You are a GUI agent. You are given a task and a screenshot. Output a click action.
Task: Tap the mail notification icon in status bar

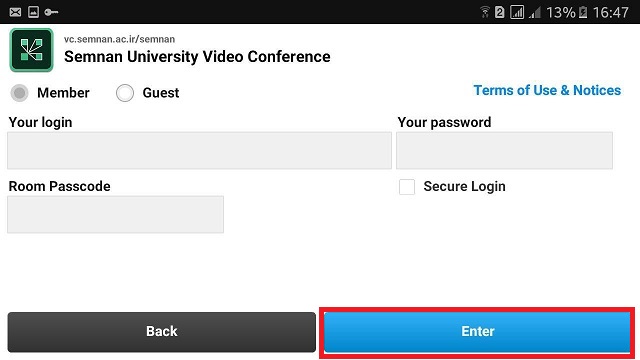[16, 12]
